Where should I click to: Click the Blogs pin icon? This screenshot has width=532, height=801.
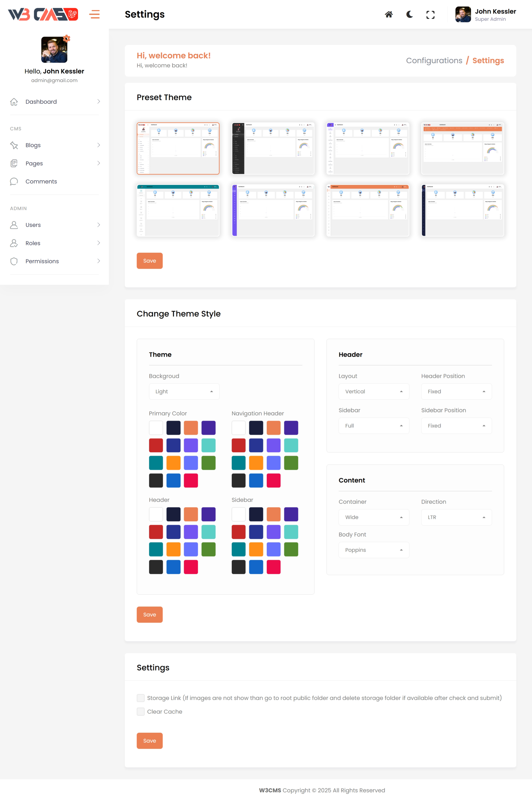click(14, 145)
